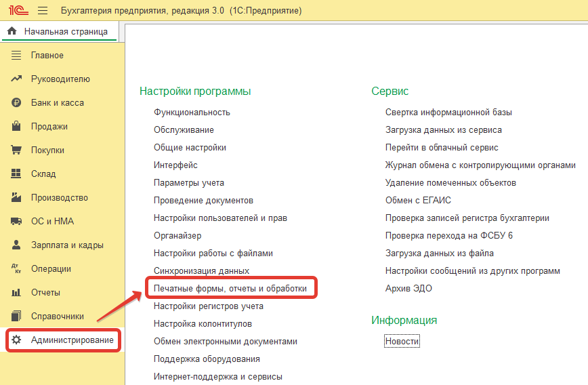Viewport: 588px width, 385px height.
Task: Open the Операции section
Action: (51, 268)
